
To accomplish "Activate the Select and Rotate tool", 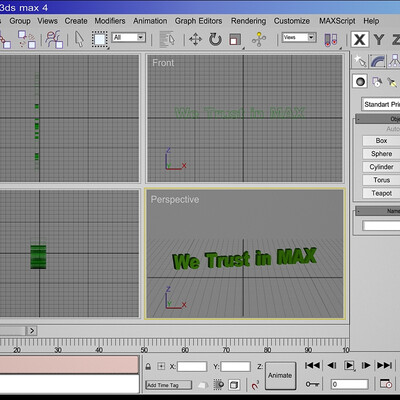I will (215, 40).
